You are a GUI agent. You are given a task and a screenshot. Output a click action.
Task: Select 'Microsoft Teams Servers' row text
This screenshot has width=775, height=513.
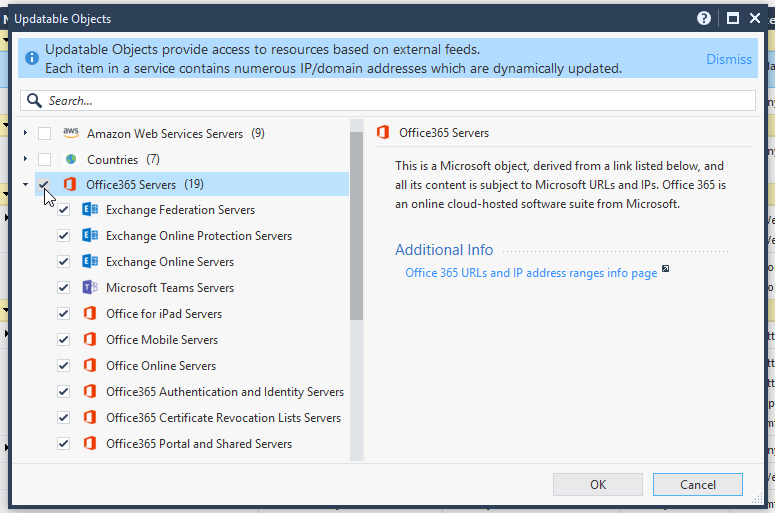(170, 288)
